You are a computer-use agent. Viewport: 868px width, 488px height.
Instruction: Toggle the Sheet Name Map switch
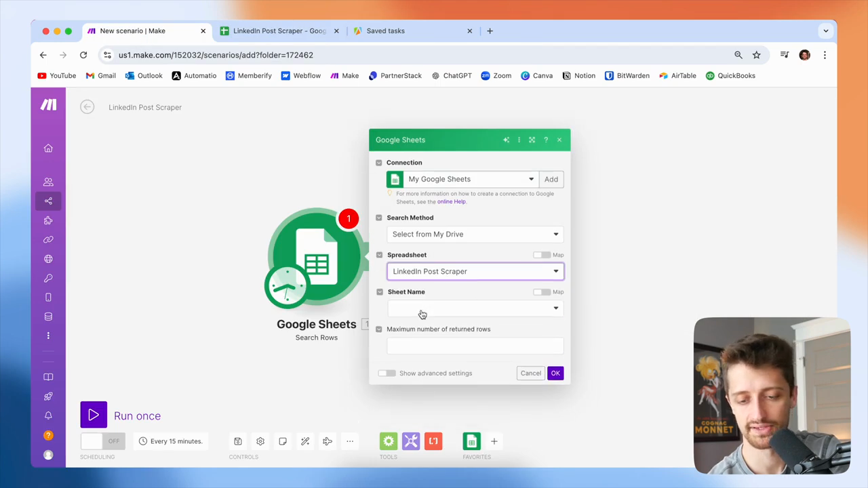coord(541,292)
